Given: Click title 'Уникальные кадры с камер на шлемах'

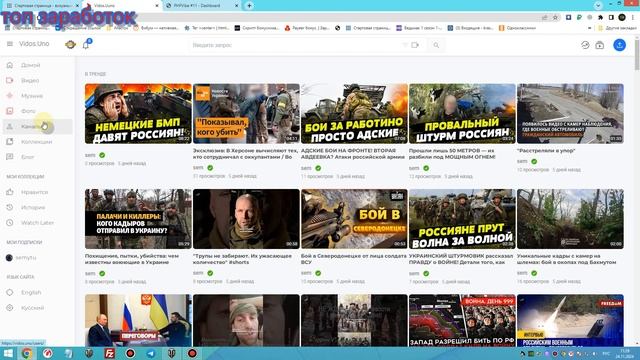Looking at the screenshot, I should click(567, 259).
